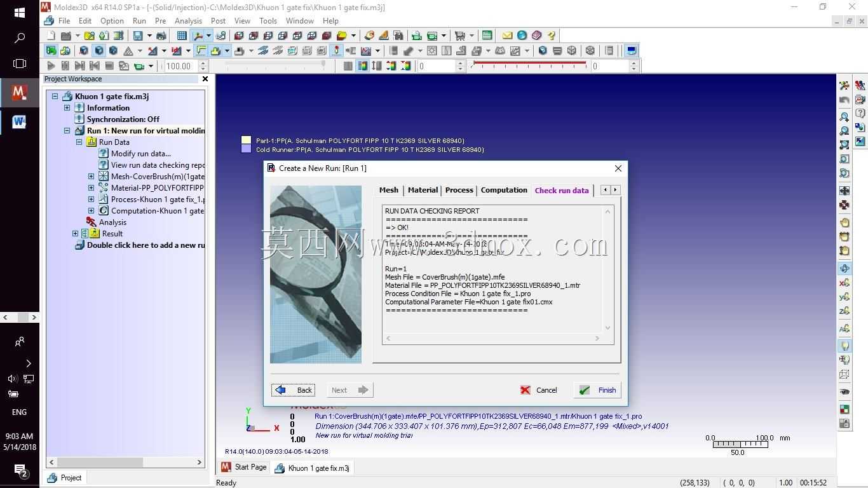The width and height of the screenshot is (868, 488).
Task: Switch to the Computation tab in dialog
Action: [504, 190]
